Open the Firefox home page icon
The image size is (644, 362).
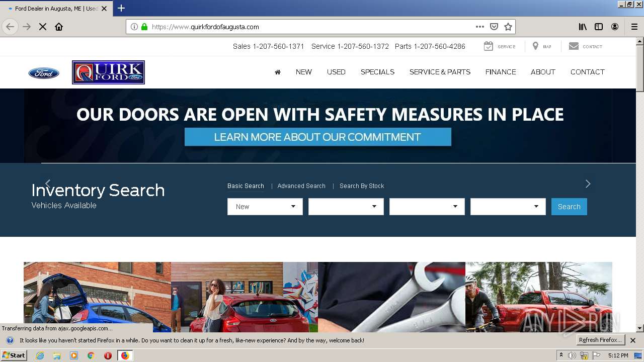click(59, 27)
